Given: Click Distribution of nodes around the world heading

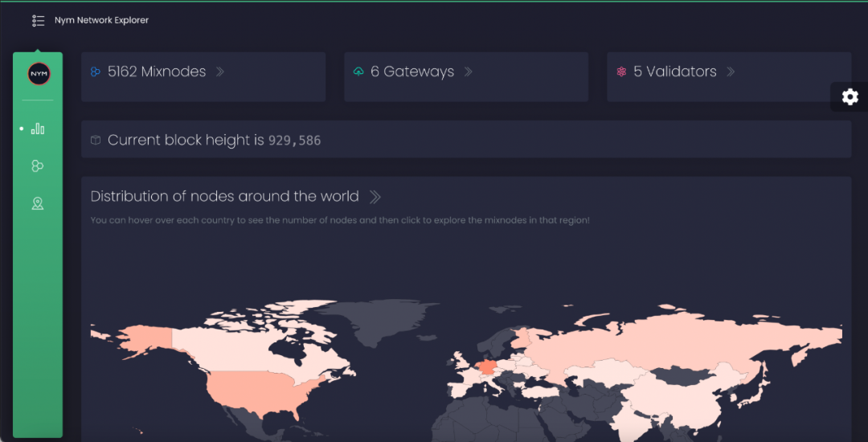Looking at the screenshot, I should (x=225, y=196).
